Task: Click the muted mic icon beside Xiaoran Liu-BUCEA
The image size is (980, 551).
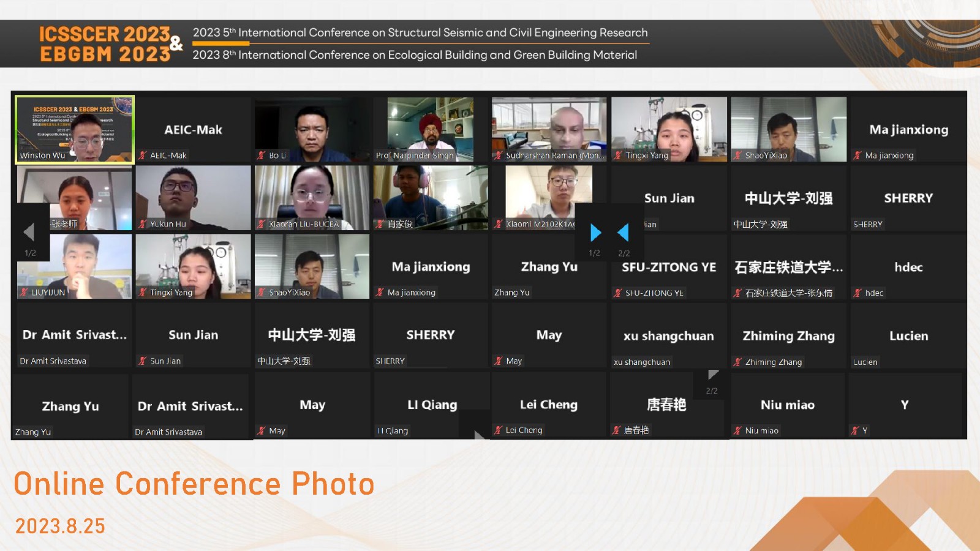Action: click(x=262, y=224)
